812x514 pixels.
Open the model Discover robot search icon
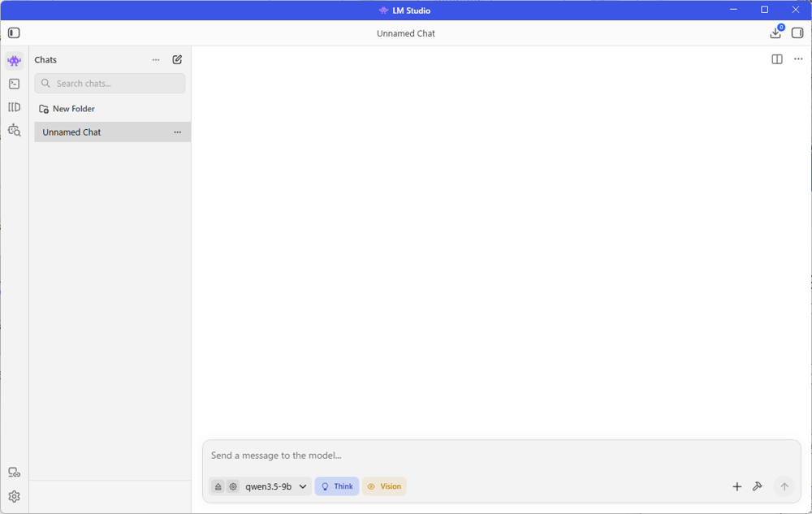(14, 130)
